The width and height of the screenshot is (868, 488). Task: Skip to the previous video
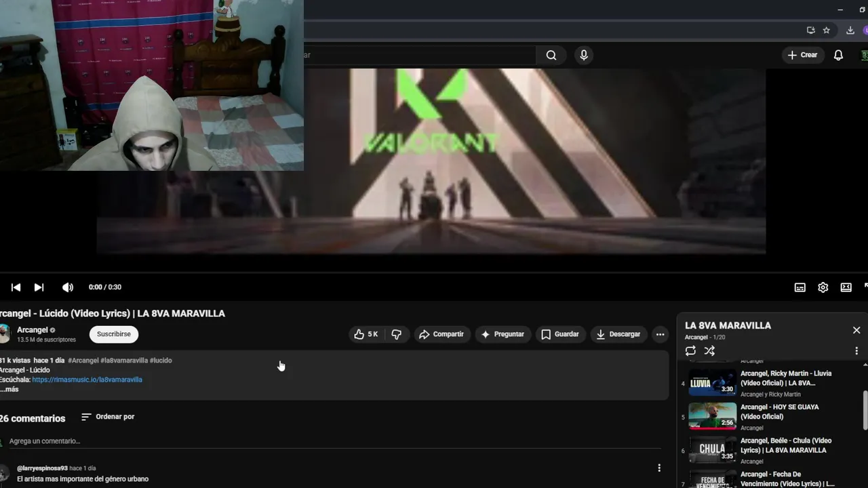click(16, 287)
